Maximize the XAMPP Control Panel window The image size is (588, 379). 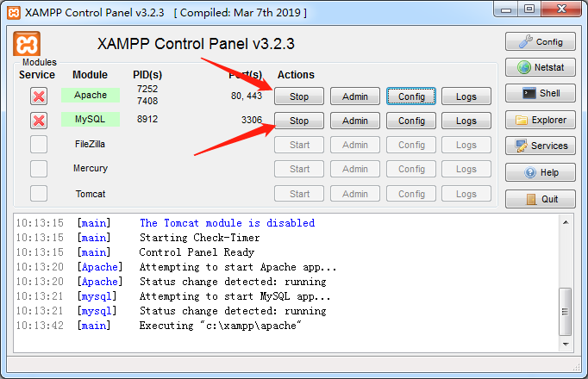coord(529,9)
